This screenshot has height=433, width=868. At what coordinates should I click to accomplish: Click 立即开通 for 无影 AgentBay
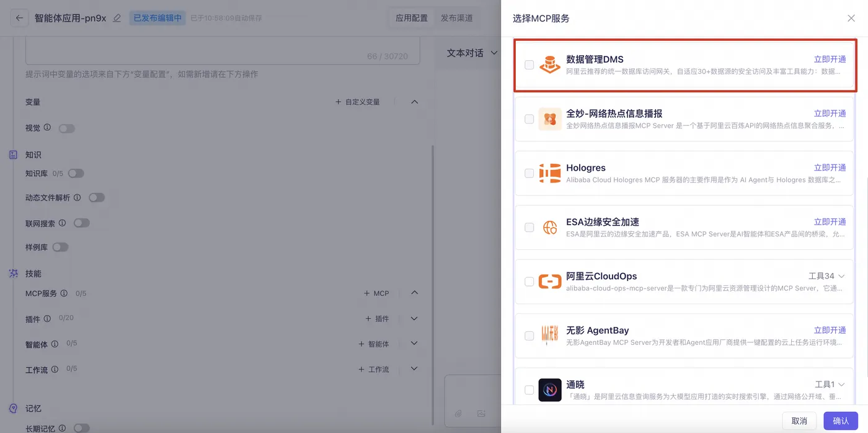coord(830,330)
